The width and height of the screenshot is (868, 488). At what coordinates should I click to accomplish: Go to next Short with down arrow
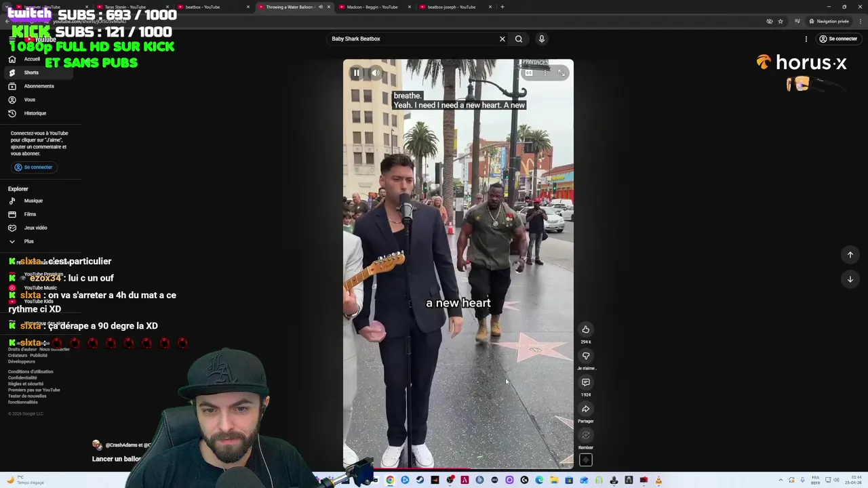click(850, 279)
